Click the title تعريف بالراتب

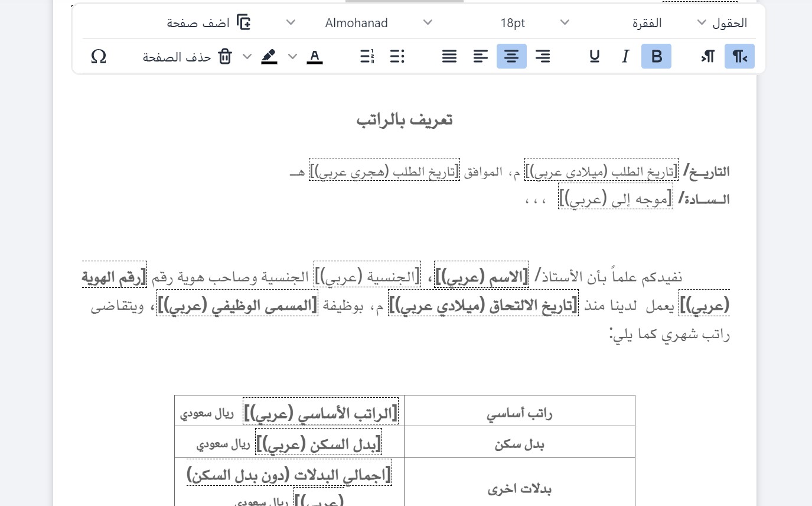click(x=405, y=119)
